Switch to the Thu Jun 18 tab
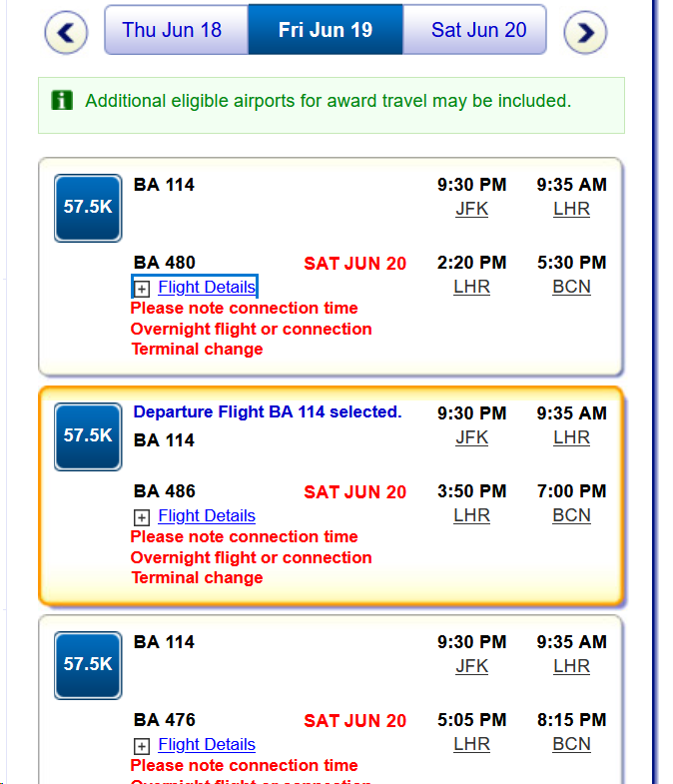 pos(172,30)
